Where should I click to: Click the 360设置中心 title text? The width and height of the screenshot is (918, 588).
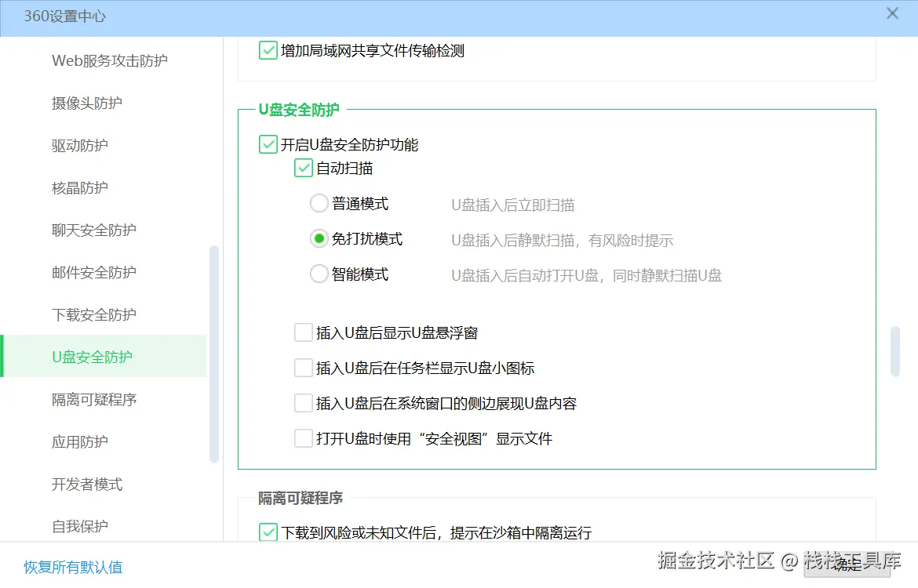coord(65,16)
